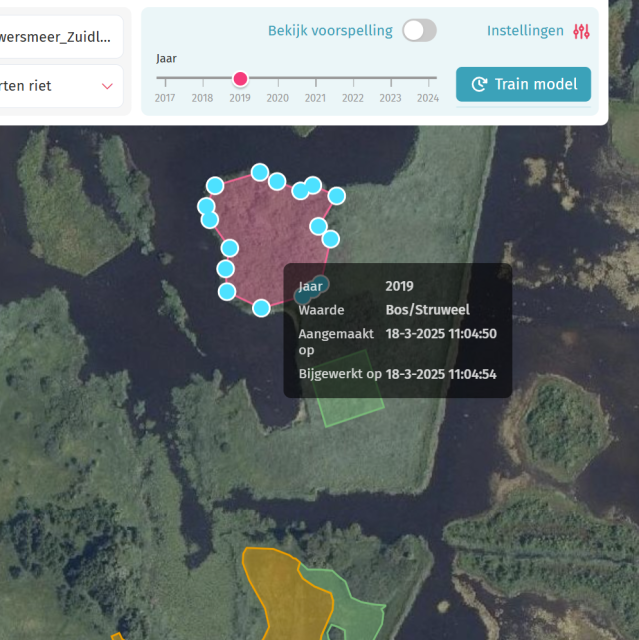Click the Bos/Struweel value in tooltip
Screen dimensions: 639x640
tap(428, 310)
